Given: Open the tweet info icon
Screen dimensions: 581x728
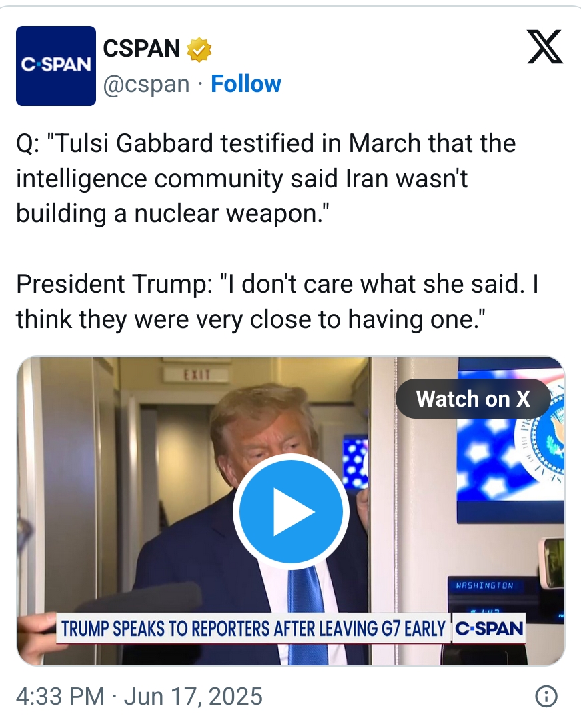Looking at the screenshot, I should pos(546,696).
